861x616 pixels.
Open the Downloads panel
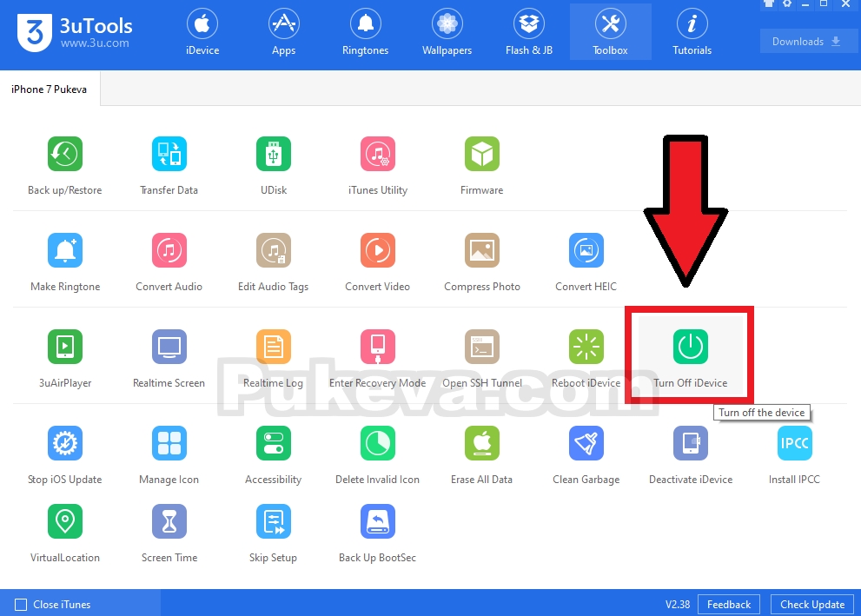coord(808,41)
